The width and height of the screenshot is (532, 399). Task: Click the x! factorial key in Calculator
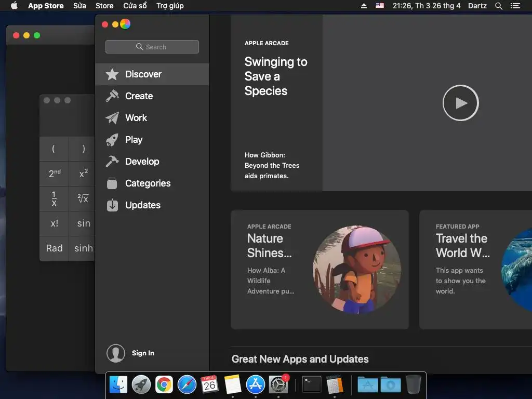pyautogui.click(x=54, y=223)
